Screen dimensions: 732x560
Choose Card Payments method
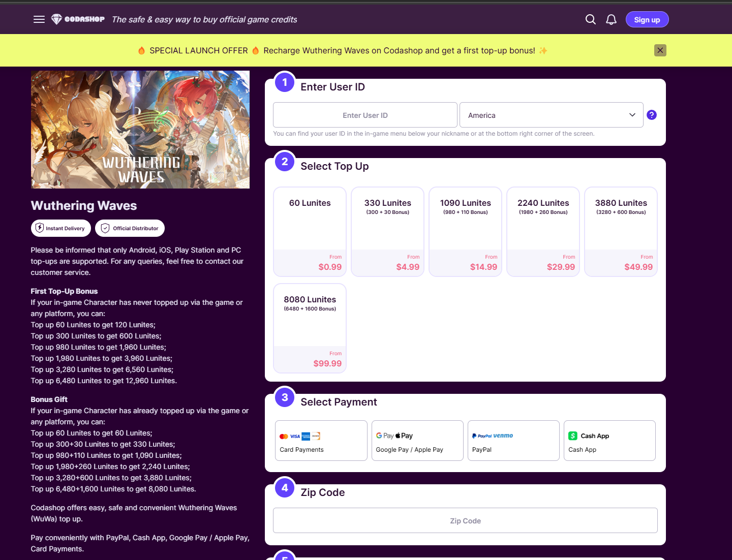click(x=321, y=441)
